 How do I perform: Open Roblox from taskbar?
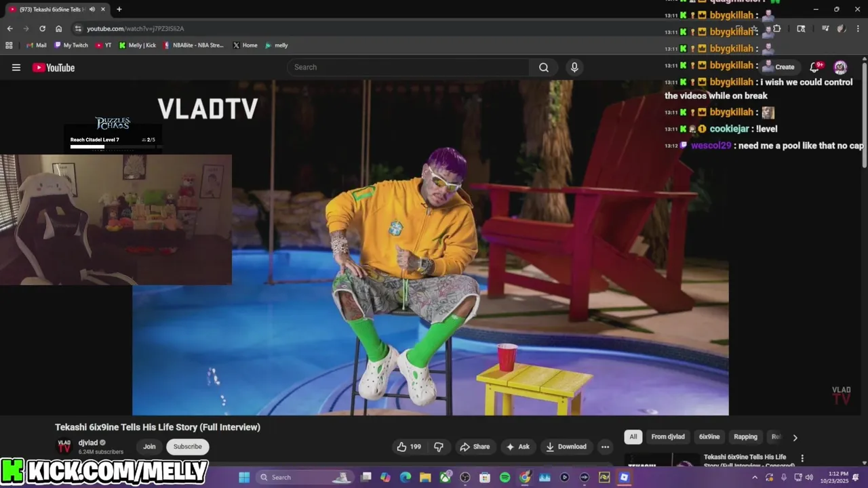624,477
